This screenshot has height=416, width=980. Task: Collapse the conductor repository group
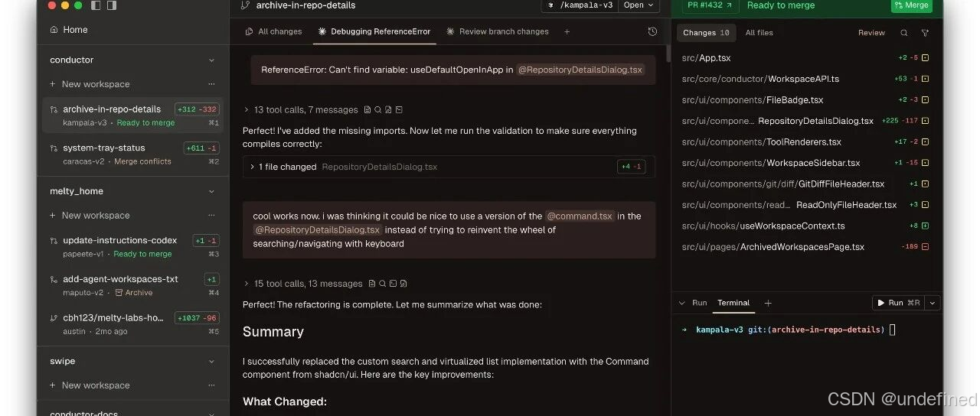pos(212,60)
